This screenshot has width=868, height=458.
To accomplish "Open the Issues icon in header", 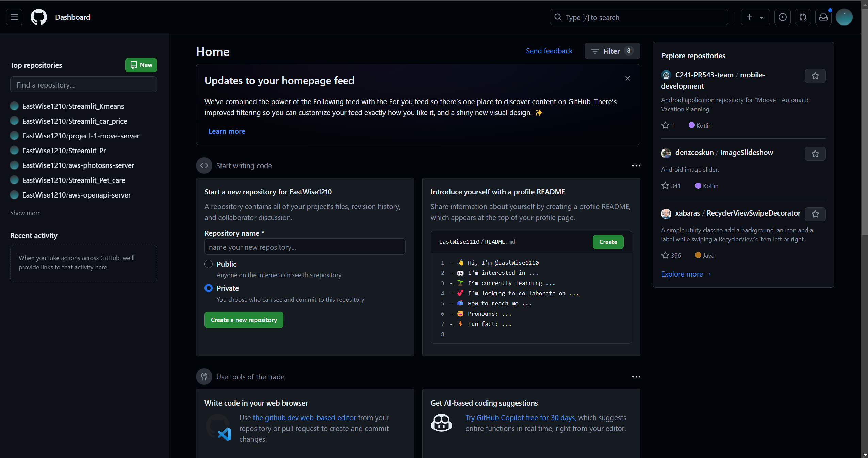I will (x=782, y=17).
